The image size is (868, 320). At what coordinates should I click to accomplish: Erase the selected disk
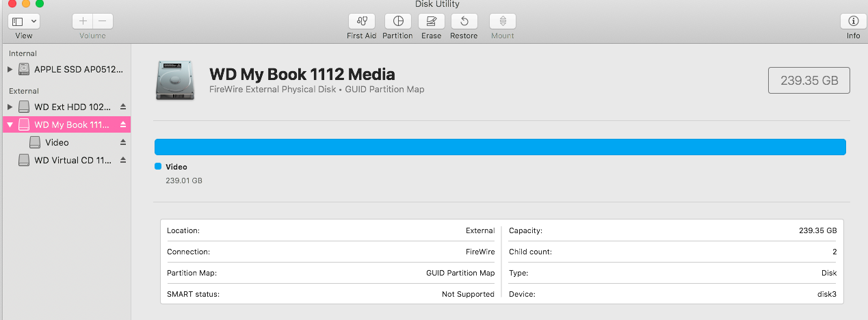click(431, 21)
